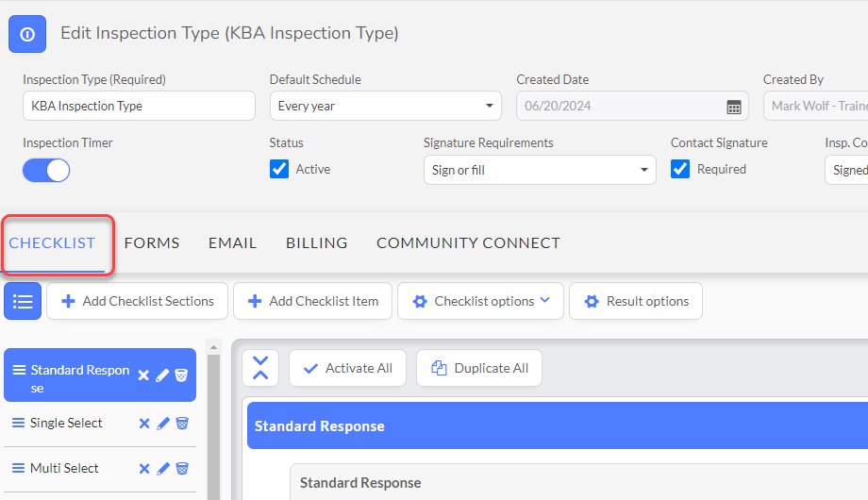
Task: Delete the Single Select section via trash icon
Action: tap(182, 424)
